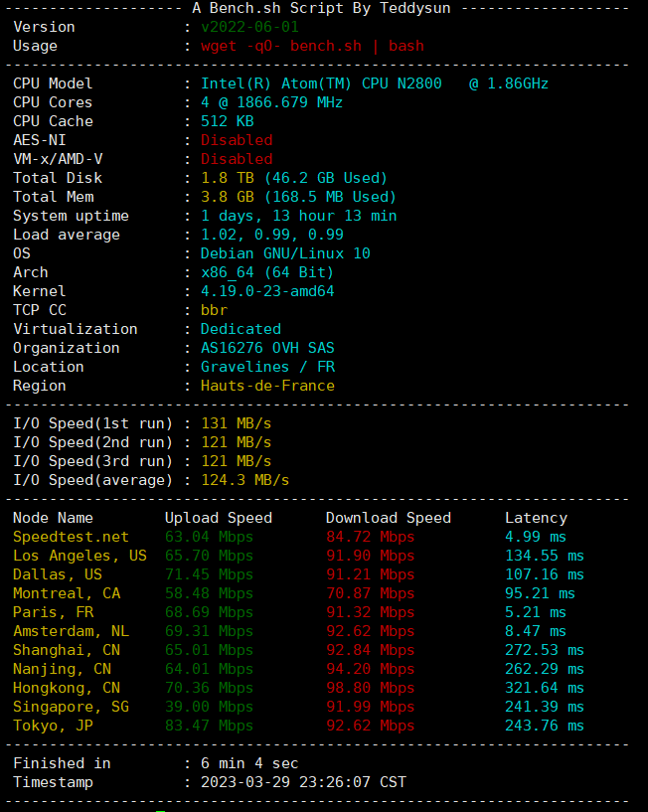Click the Paris latency 5.21 ms
Viewport: 648px width, 812px height.
pyautogui.click(x=536, y=612)
